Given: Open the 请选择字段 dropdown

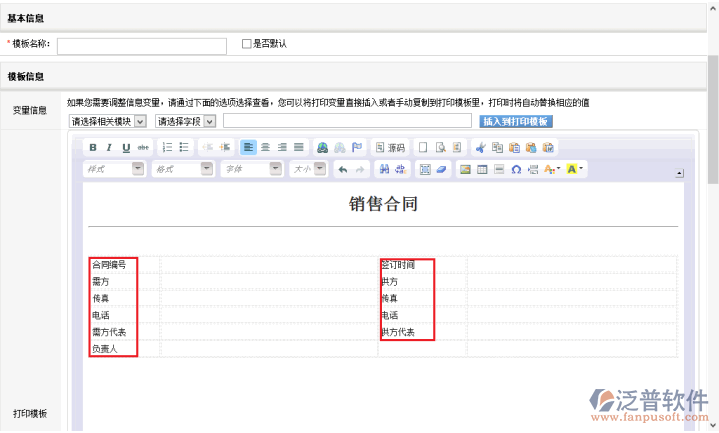Looking at the screenshot, I should tap(186, 121).
